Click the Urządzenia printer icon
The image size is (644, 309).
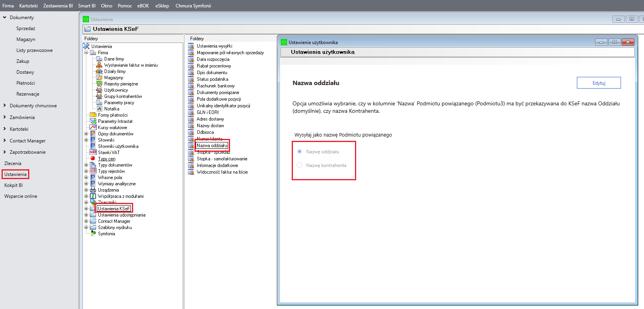(x=93, y=190)
